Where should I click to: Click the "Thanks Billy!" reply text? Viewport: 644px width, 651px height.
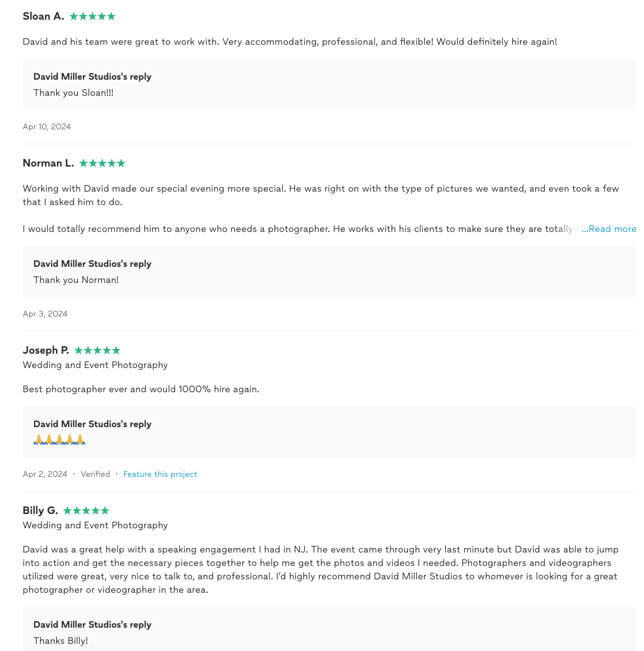pyautogui.click(x=60, y=641)
